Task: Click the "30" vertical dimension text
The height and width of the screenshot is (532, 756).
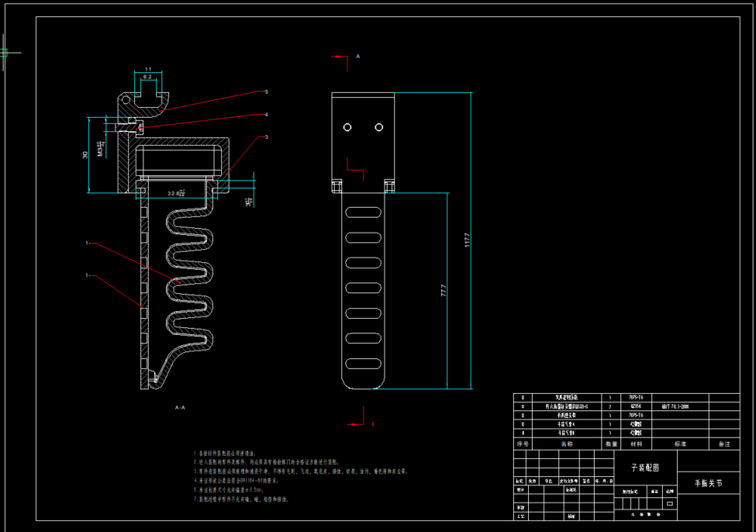Action: (x=85, y=155)
